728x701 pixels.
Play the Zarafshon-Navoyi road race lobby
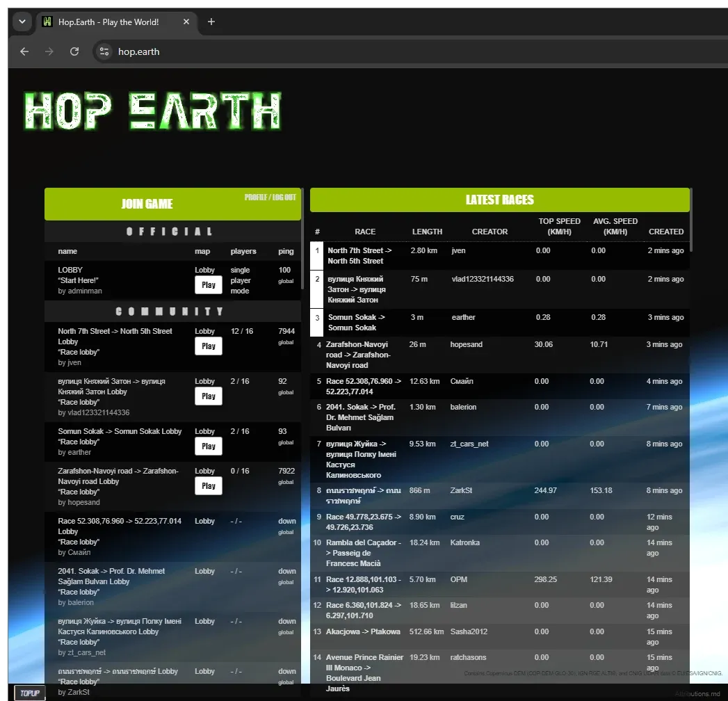tap(209, 486)
